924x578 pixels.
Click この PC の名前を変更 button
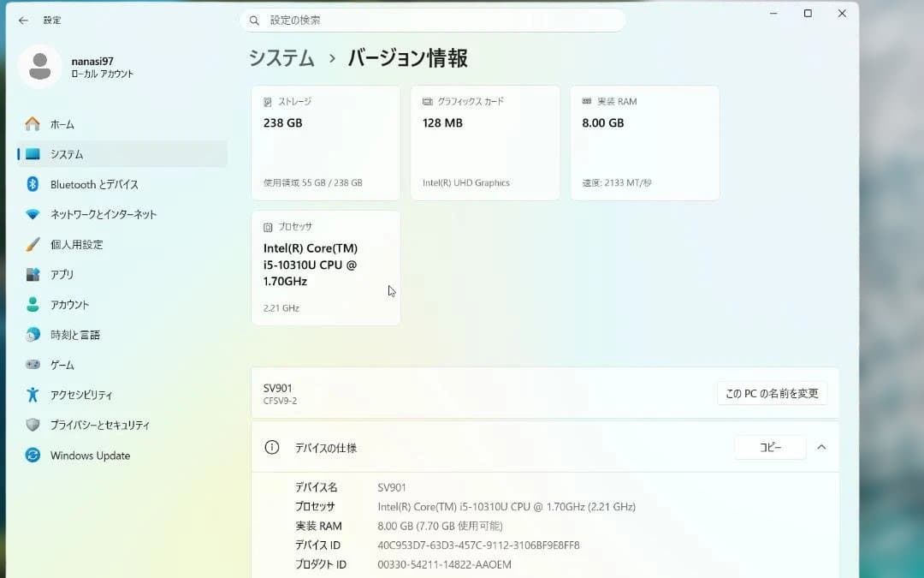tap(772, 393)
